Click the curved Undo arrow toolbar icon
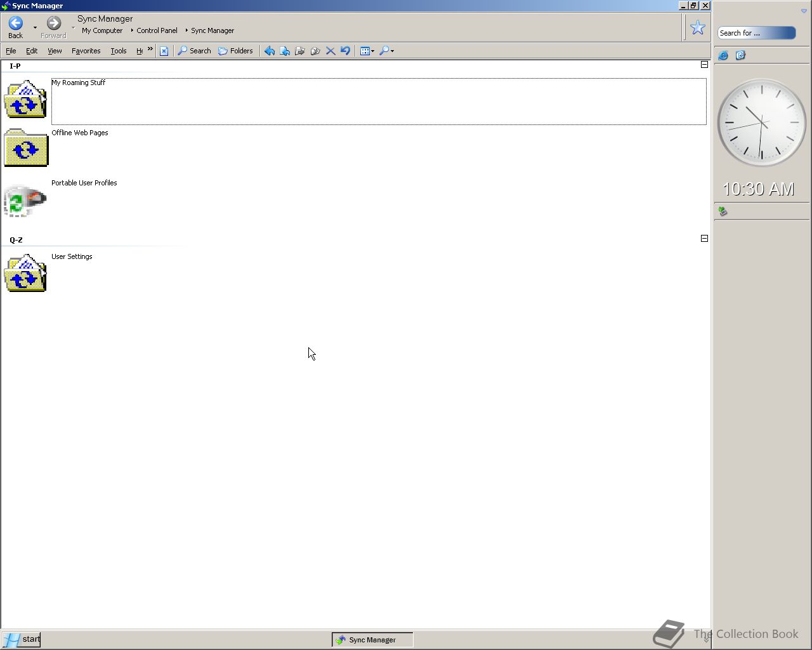Viewport: 812px width, 650px height. 345,51
